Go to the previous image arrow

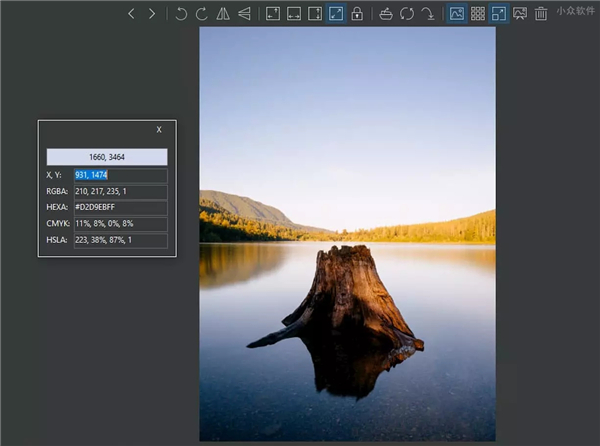[131, 14]
